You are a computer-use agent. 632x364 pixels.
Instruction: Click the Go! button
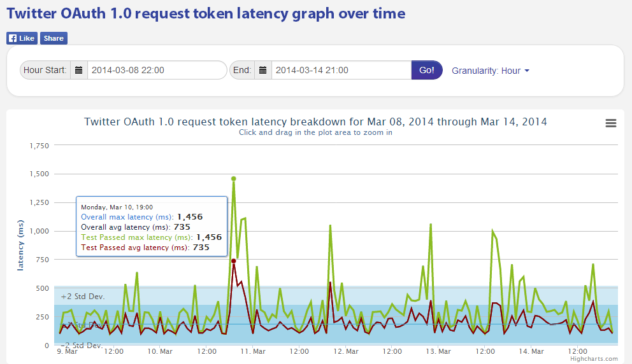(427, 70)
